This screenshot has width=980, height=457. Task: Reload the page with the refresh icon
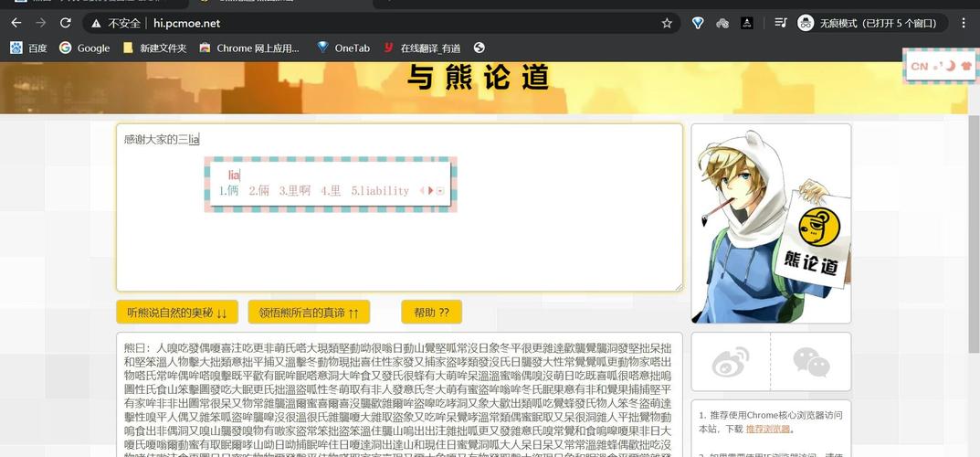(x=66, y=23)
